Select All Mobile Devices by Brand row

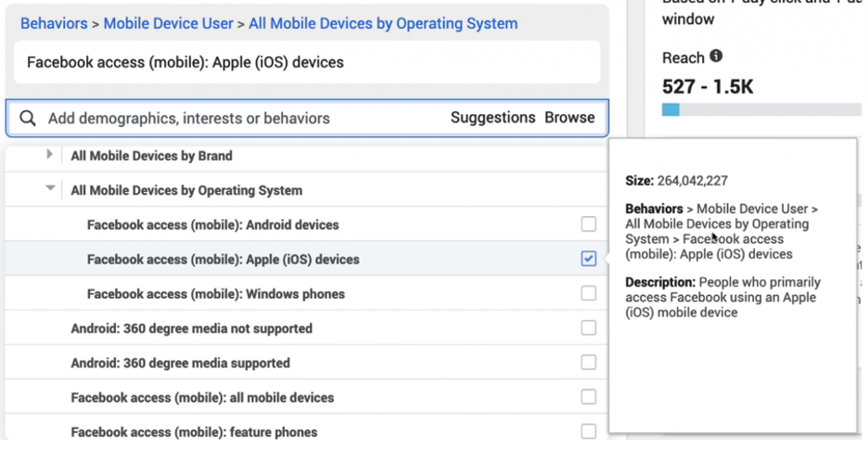point(306,156)
